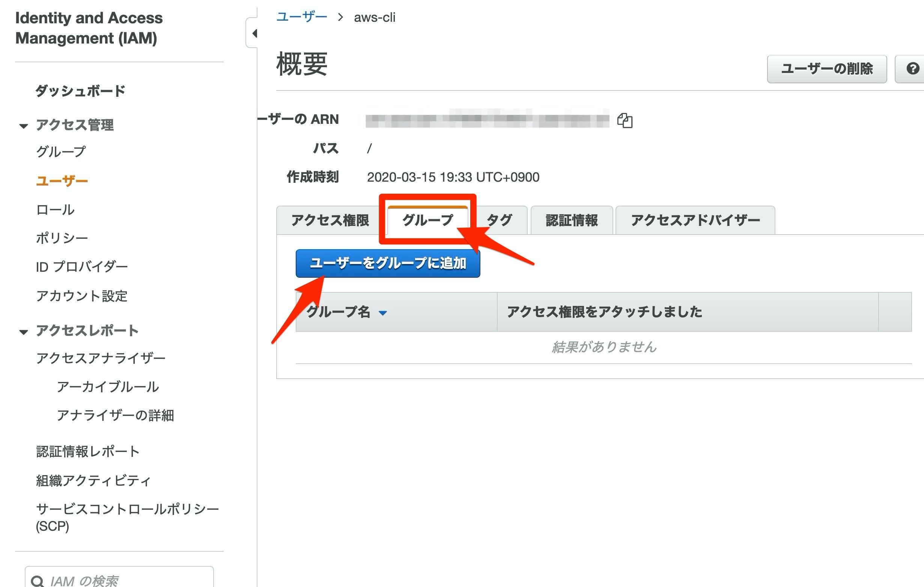The width and height of the screenshot is (924, 587).
Task: Click the aws-cli breadcrumb text
Action: [375, 17]
